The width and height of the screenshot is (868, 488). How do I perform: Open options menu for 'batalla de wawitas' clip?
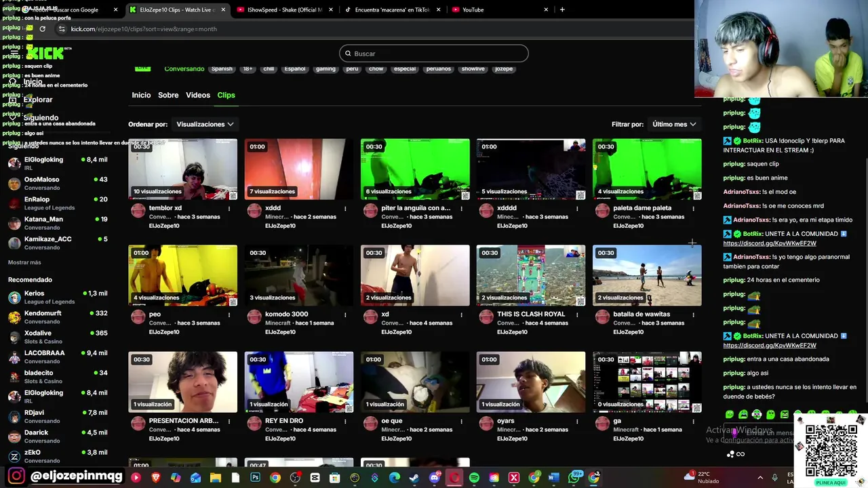(693, 314)
